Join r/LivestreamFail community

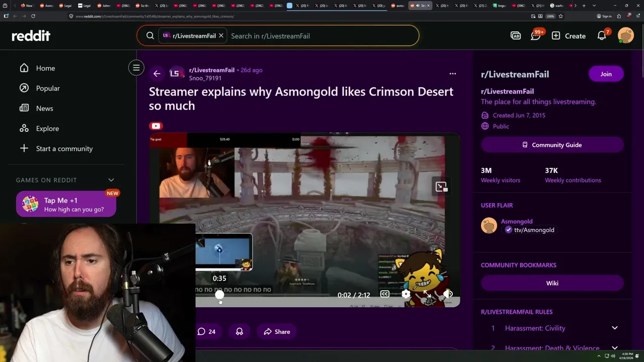[606, 74]
